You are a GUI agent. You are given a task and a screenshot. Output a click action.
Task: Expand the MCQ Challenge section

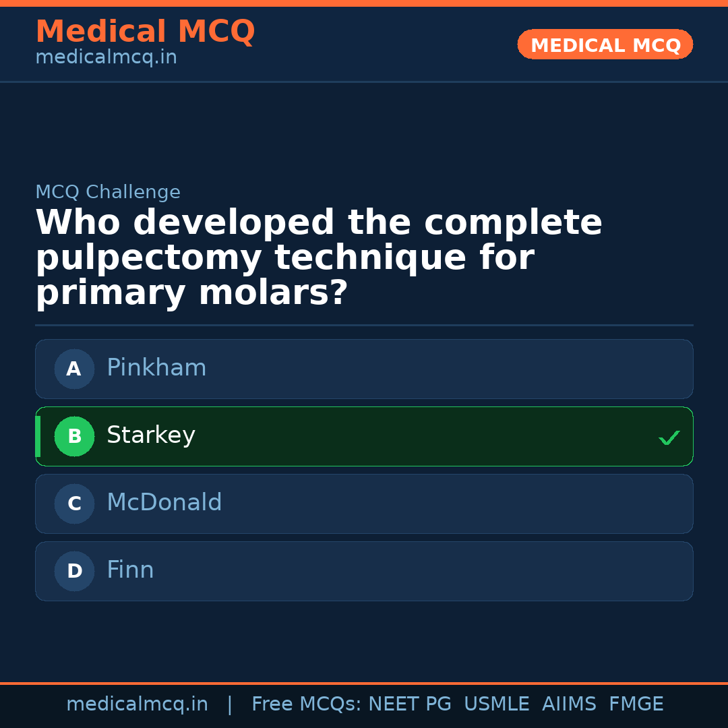click(108, 192)
